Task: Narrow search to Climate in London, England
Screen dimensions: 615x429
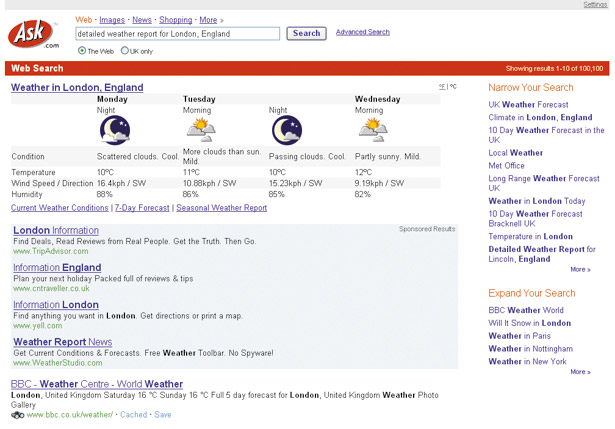Action: click(x=540, y=118)
